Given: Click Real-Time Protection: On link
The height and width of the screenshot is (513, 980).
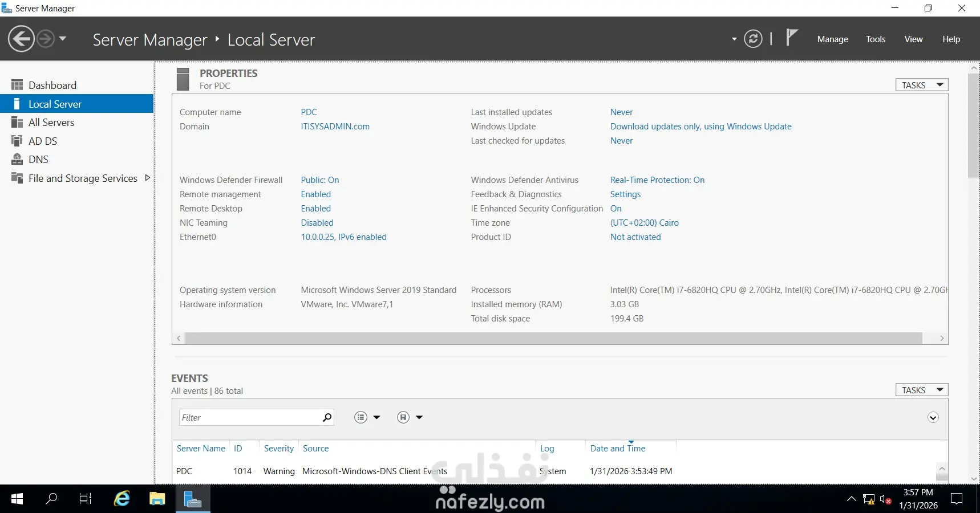Looking at the screenshot, I should pos(657,180).
